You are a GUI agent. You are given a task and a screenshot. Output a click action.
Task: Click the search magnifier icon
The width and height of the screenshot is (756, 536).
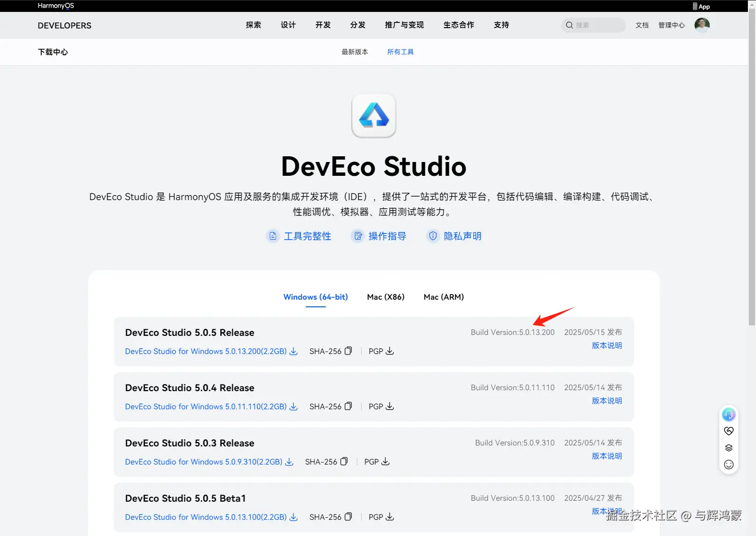(569, 25)
